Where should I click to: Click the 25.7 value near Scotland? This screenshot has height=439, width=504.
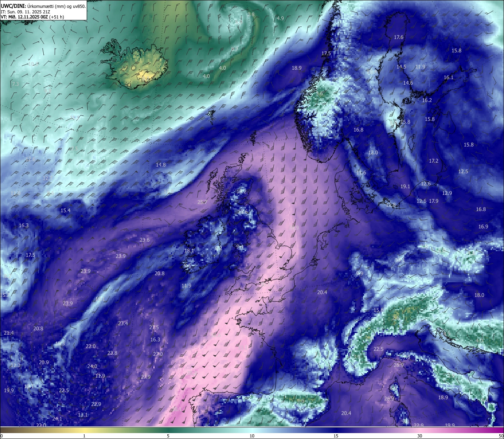(x=202, y=202)
